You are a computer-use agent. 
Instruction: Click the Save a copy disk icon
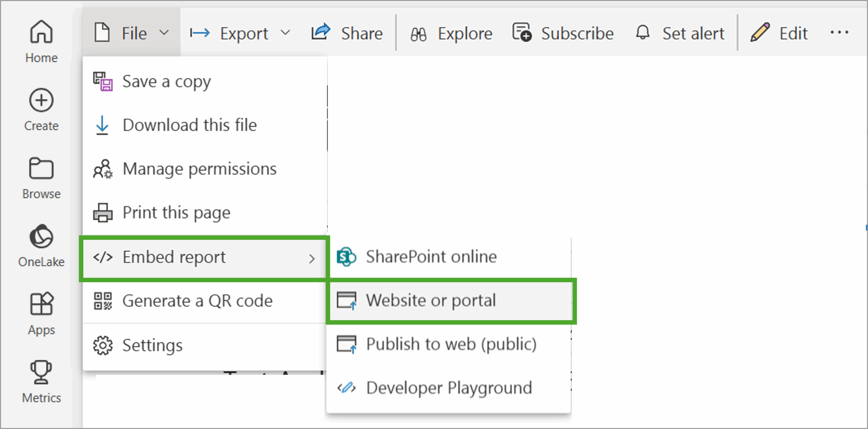(103, 81)
